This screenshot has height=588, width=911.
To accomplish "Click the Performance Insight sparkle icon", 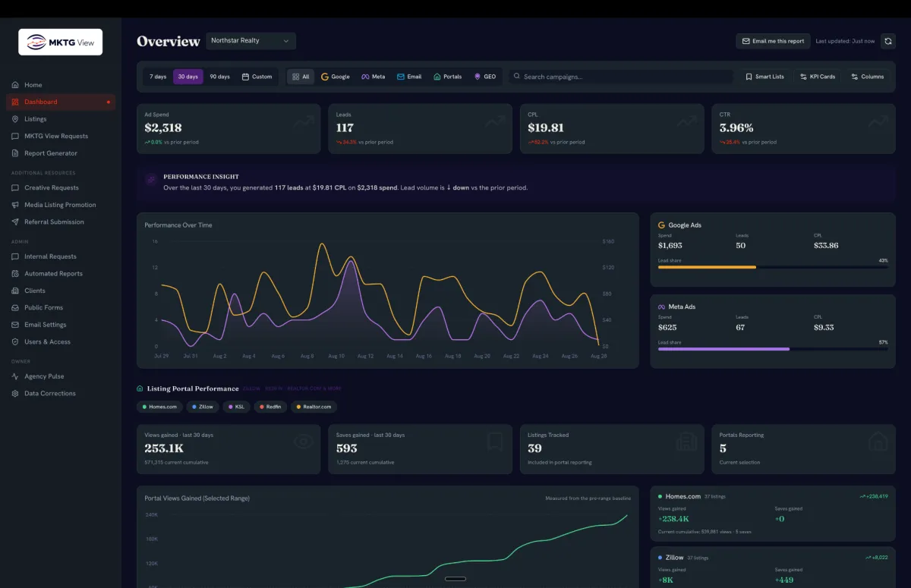I will pyautogui.click(x=151, y=181).
